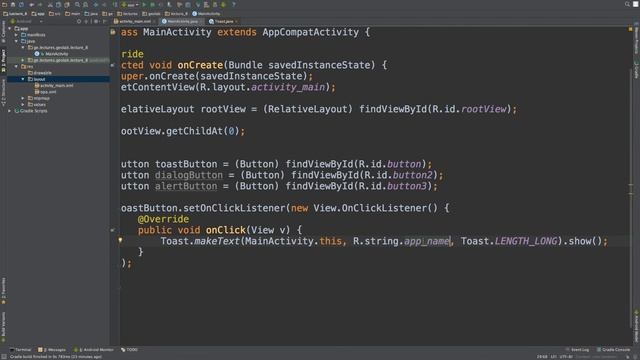Image resolution: width=640 pixels, height=360 pixels.
Task: Click the Save All toolbar icon
Action: pos(13,4)
